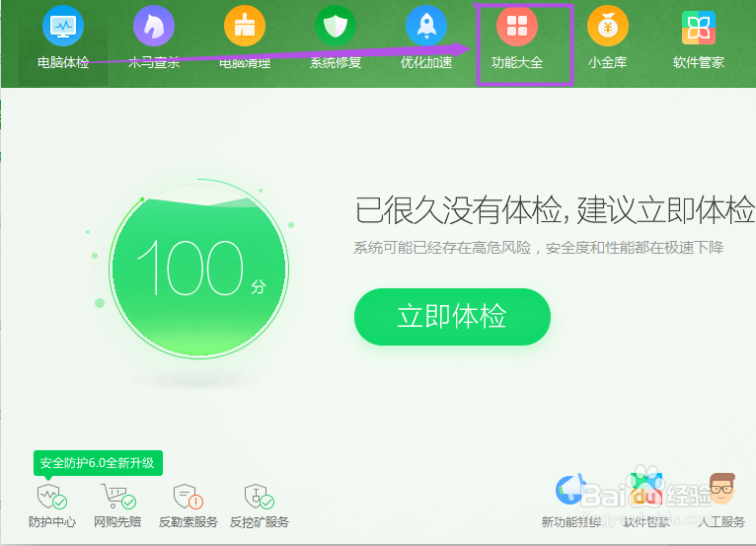Click the 新功能 megaphone icon

click(570, 489)
